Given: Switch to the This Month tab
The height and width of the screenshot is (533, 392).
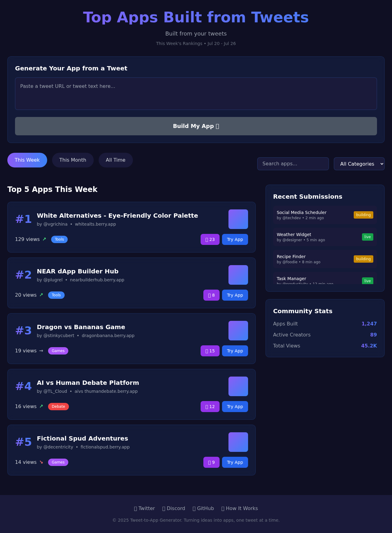Looking at the screenshot, I should click(x=73, y=160).
